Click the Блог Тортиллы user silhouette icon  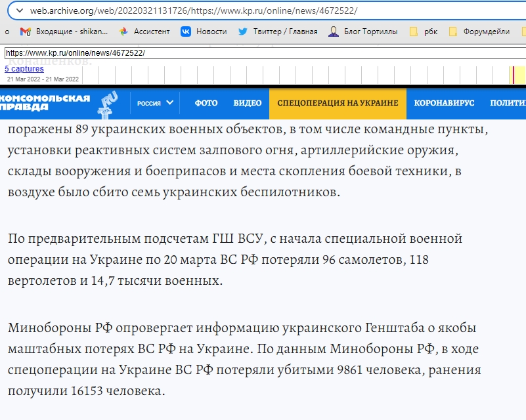pos(334,31)
